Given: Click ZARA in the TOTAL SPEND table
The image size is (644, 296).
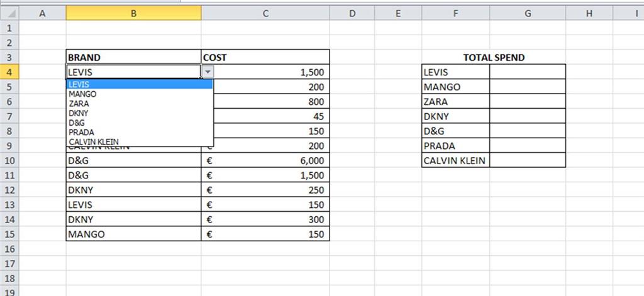Looking at the screenshot, I should click(455, 101).
